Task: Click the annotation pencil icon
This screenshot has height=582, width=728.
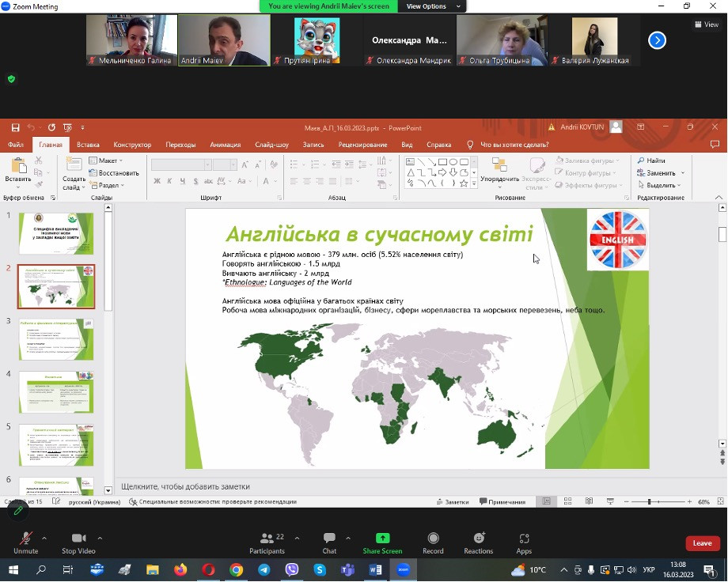Action: [17, 510]
